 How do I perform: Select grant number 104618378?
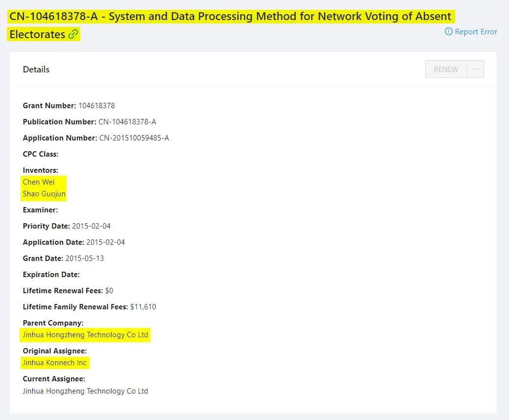(x=96, y=105)
